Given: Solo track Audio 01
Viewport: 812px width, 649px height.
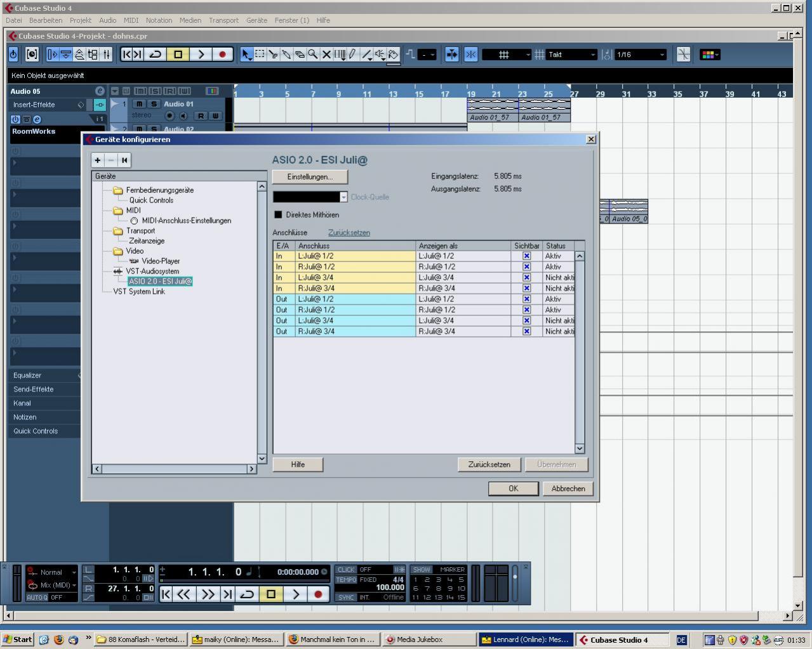Looking at the screenshot, I should [153, 104].
